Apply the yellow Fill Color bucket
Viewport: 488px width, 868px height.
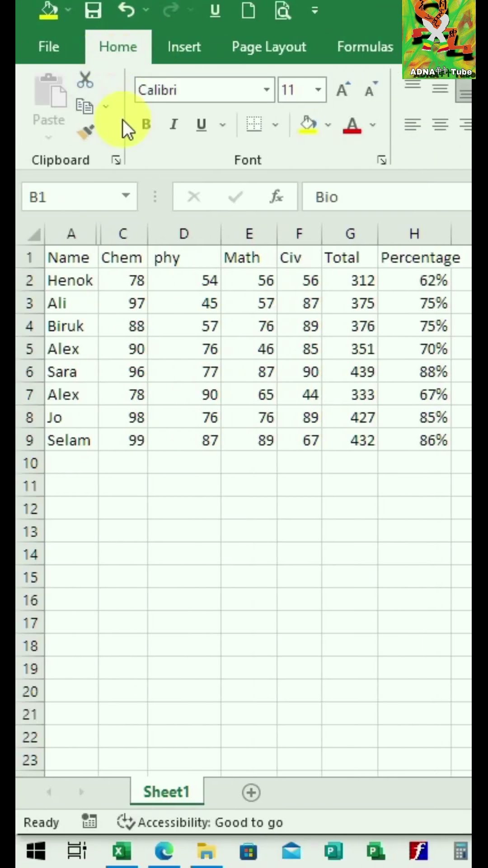(x=308, y=124)
